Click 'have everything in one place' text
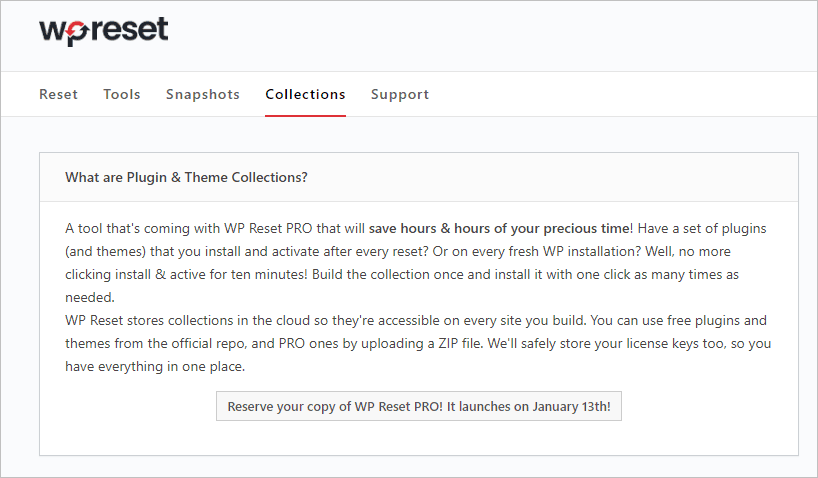 [155, 366]
